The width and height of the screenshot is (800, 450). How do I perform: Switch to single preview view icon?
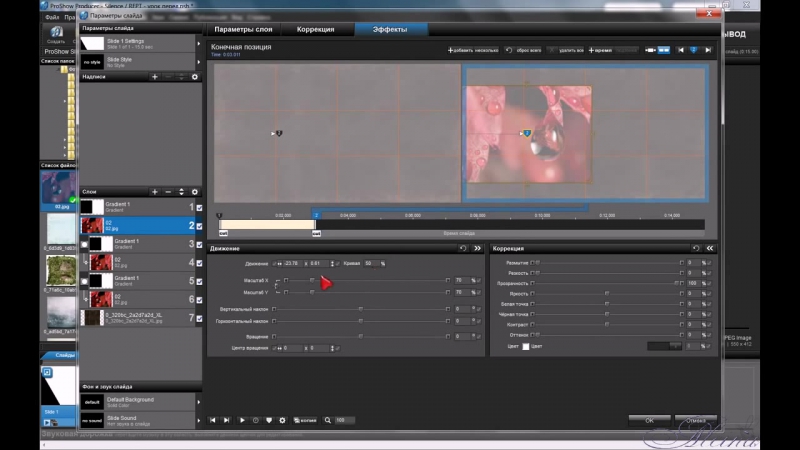pyautogui.click(x=650, y=50)
